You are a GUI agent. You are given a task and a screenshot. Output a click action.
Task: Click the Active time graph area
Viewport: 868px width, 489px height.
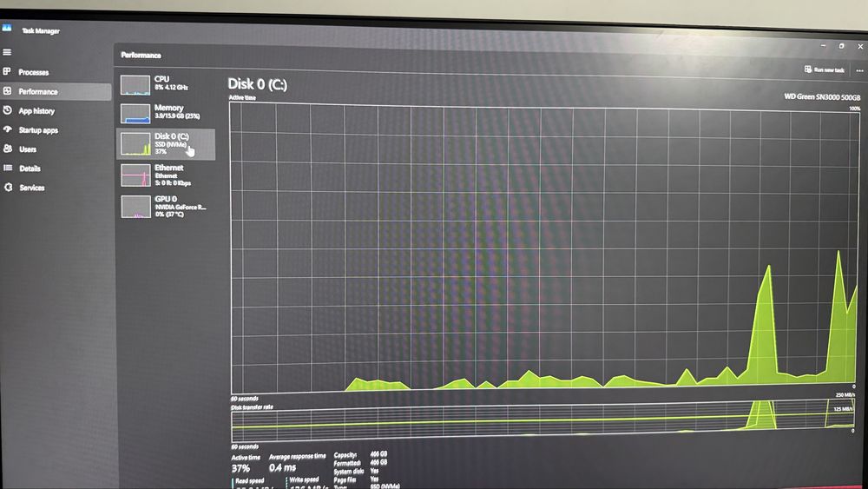(x=545, y=248)
